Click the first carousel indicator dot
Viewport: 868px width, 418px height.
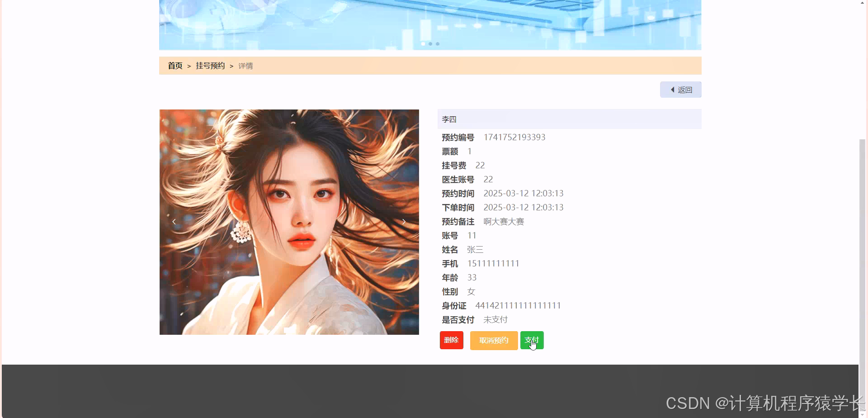coord(423,43)
